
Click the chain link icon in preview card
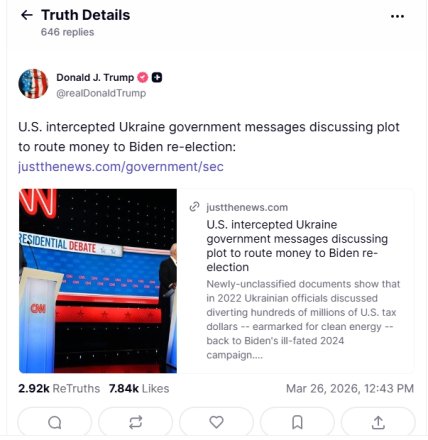point(194,207)
